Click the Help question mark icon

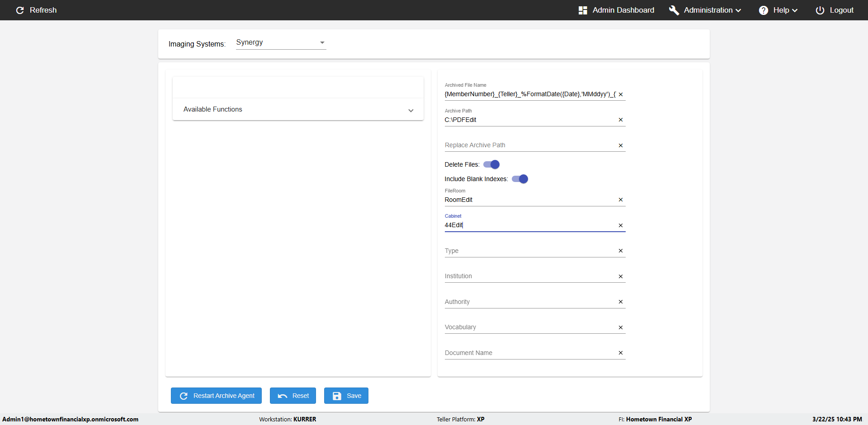coord(764,10)
